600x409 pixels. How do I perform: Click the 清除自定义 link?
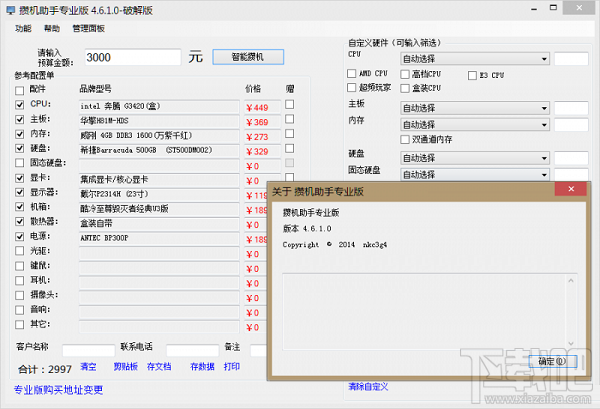(368, 386)
